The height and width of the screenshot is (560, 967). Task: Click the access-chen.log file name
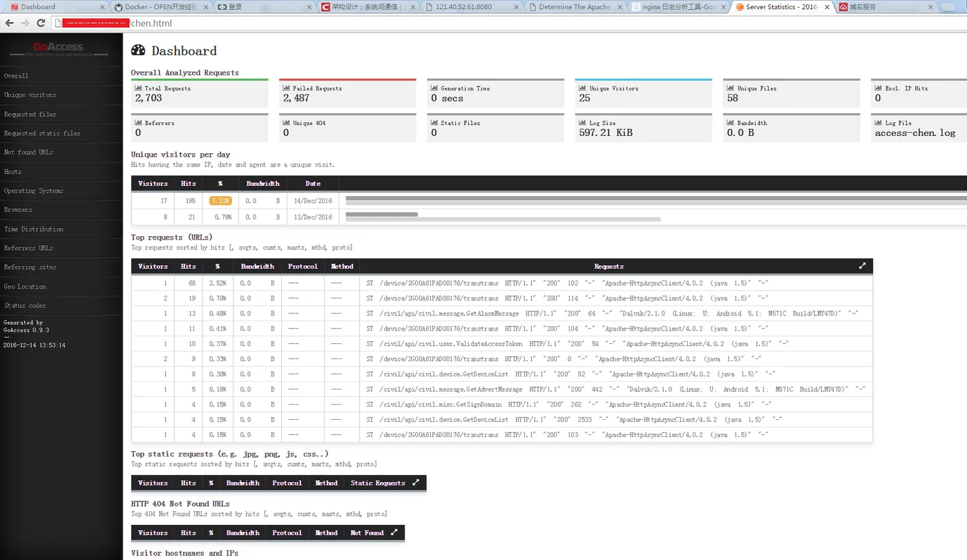click(915, 133)
